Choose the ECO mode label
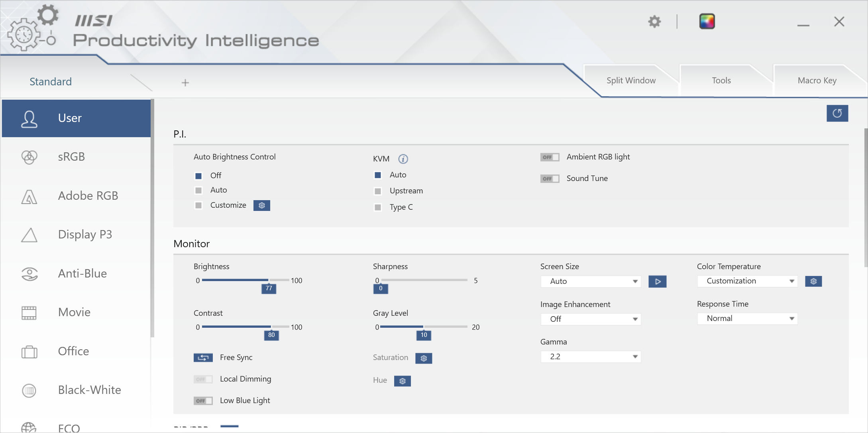Viewport: 868px width, 433px height. pos(69,428)
